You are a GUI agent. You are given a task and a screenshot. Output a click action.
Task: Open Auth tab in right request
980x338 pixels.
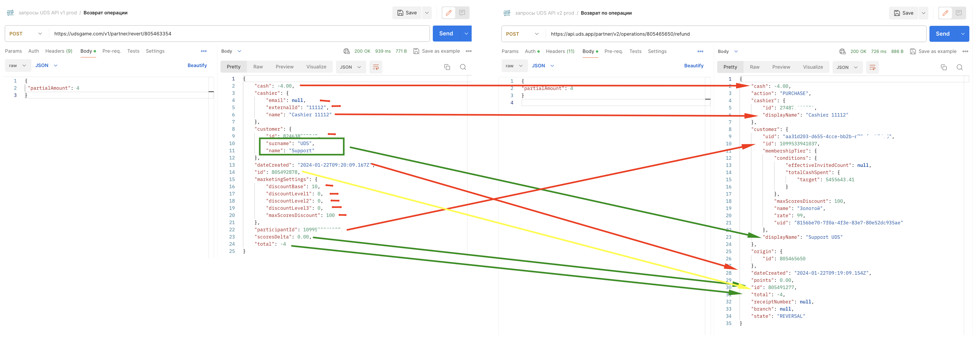pyautogui.click(x=532, y=51)
